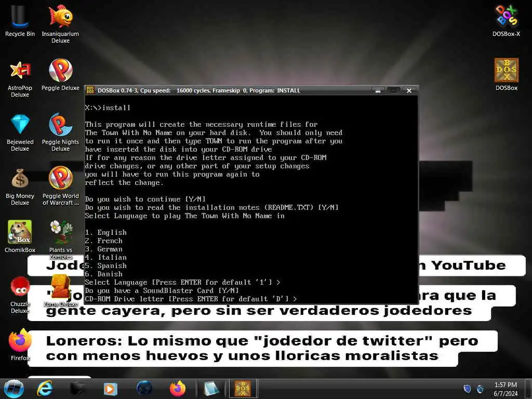The width and height of the screenshot is (532, 399).
Task: Click the black cube taskbar icon
Action: [x=77, y=389]
